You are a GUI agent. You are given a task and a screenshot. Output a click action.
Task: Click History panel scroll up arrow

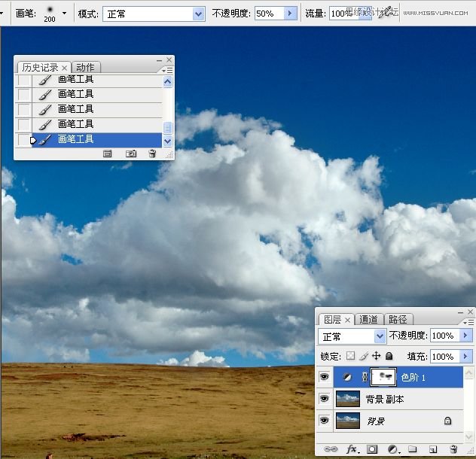click(x=167, y=81)
